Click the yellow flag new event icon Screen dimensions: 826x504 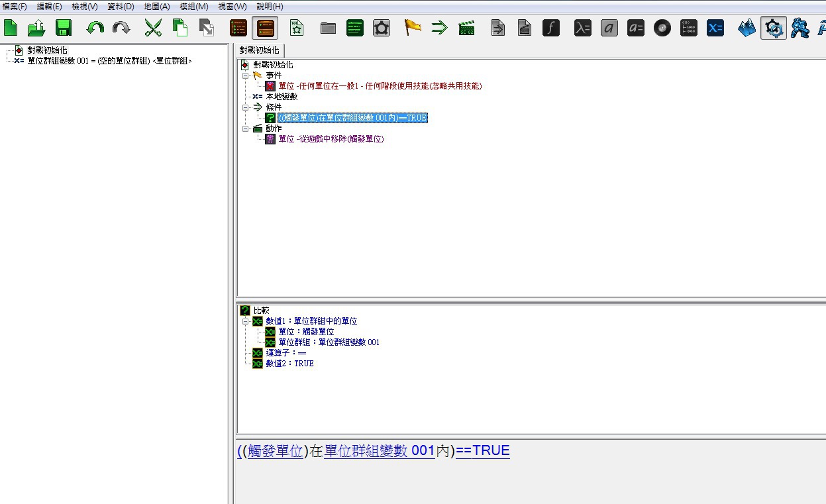coord(413,28)
